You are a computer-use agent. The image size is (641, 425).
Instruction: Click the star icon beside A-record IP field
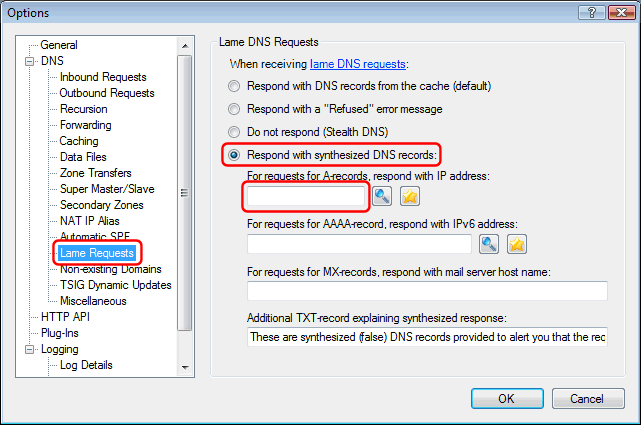(x=410, y=196)
